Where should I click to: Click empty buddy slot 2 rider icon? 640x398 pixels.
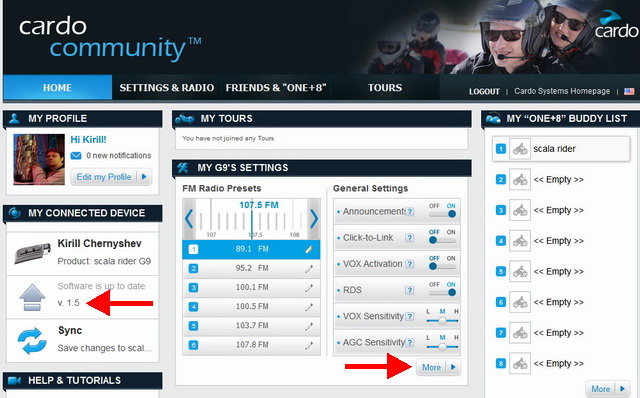pyautogui.click(x=520, y=180)
